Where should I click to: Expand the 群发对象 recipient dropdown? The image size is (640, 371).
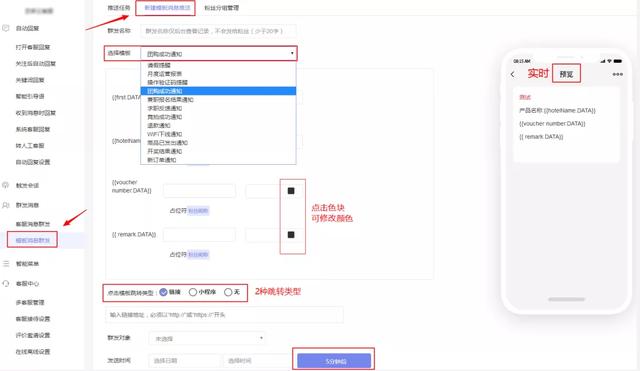tap(261, 338)
